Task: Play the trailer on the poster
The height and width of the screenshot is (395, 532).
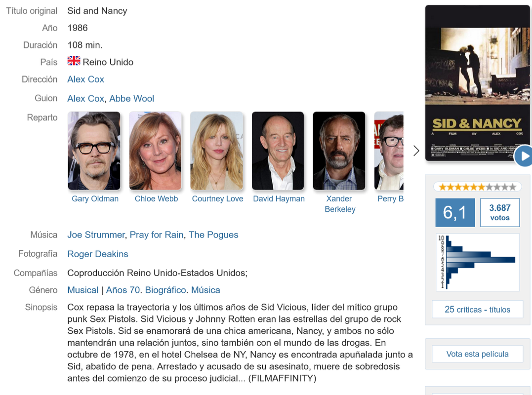Action: (x=524, y=156)
